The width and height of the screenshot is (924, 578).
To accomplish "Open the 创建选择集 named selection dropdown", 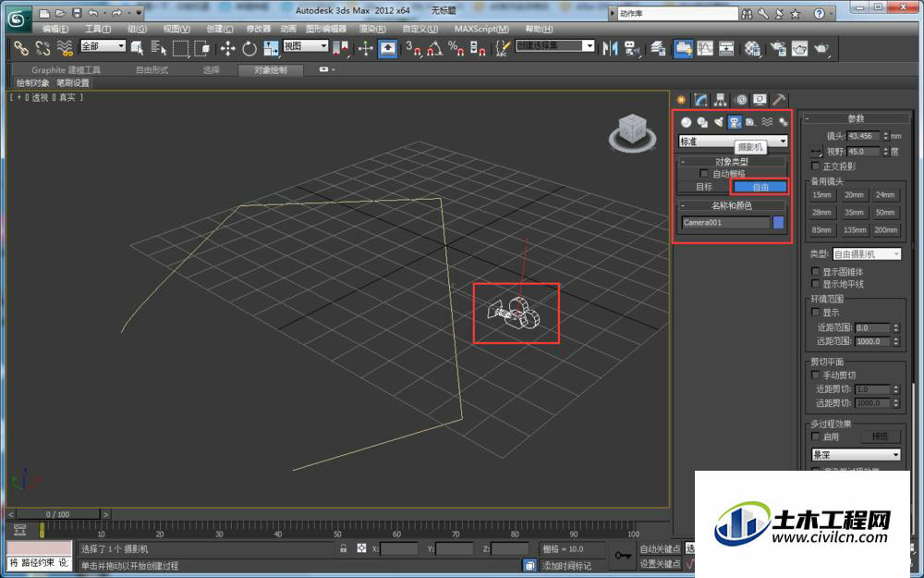I will pyautogui.click(x=554, y=45).
